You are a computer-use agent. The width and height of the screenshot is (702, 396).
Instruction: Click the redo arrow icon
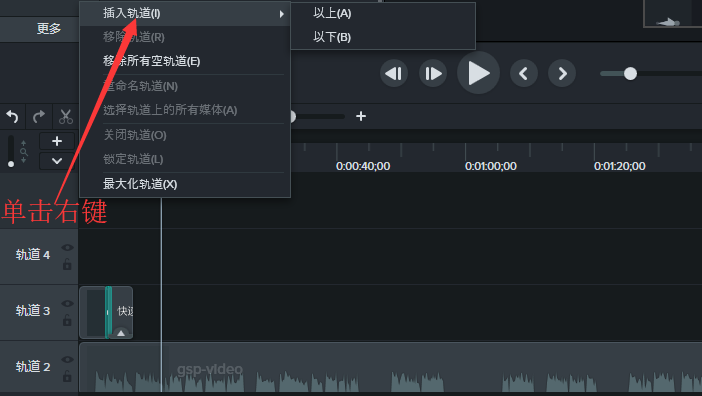[x=39, y=117]
